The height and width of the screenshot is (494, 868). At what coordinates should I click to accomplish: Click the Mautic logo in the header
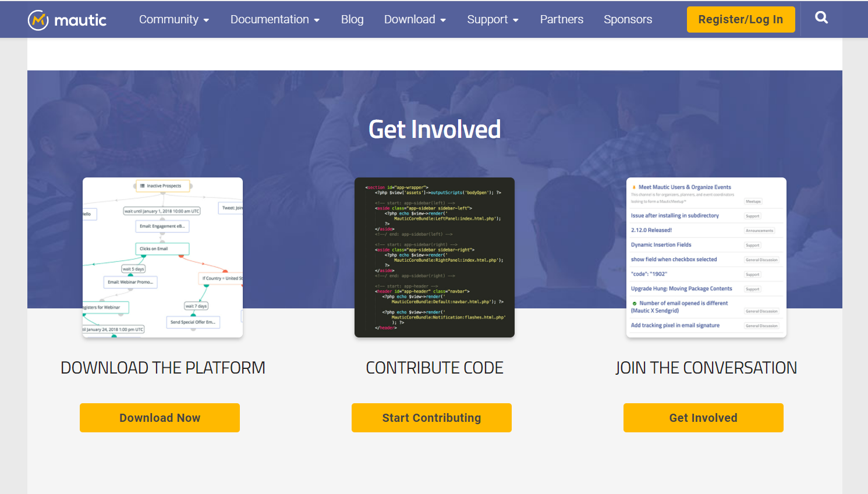click(67, 20)
